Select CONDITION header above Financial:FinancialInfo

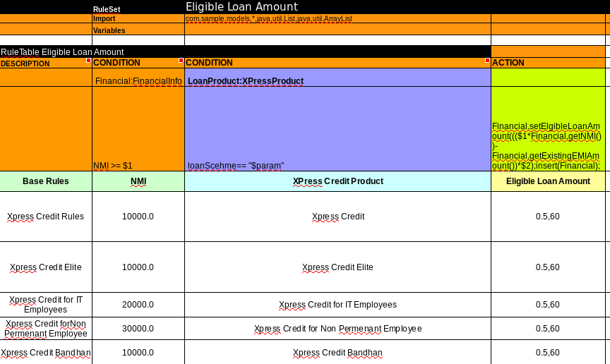pos(138,63)
